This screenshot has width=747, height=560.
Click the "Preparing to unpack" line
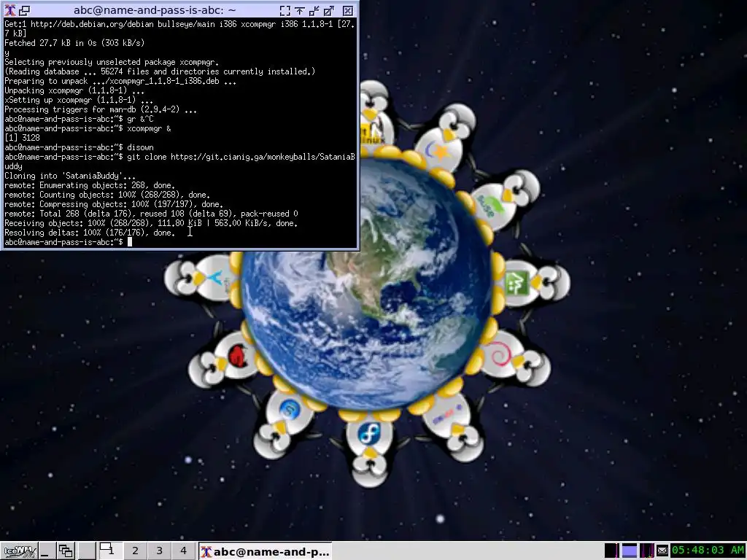(x=120, y=81)
